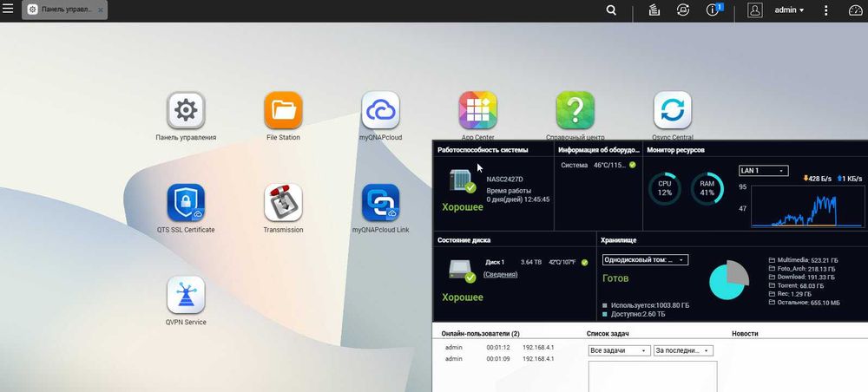Select Multimedia folder entry in storage list
The width and height of the screenshot is (868, 392).
pyautogui.click(x=801, y=260)
